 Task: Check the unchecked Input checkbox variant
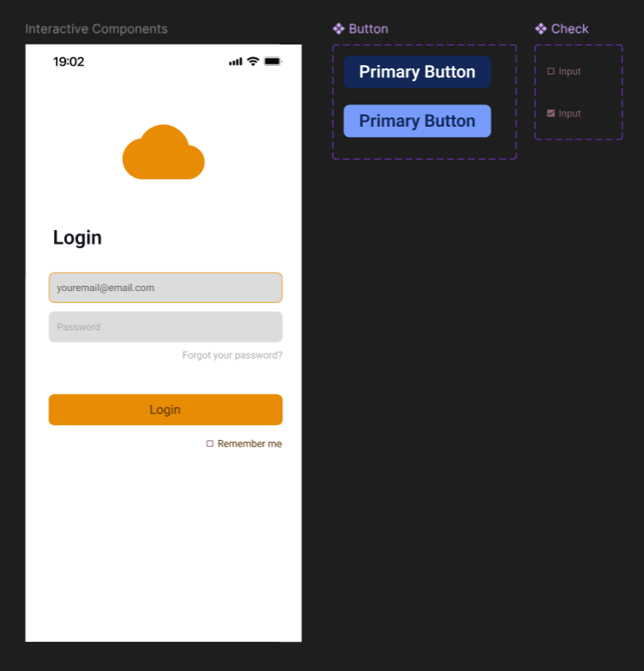tap(551, 71)
